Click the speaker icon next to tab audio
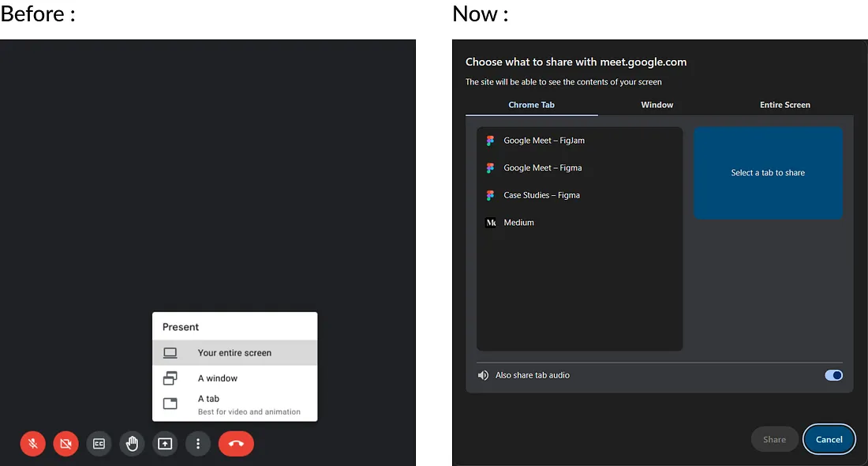The width and height of the screenshot is (868, 466). tap(483, 374)
